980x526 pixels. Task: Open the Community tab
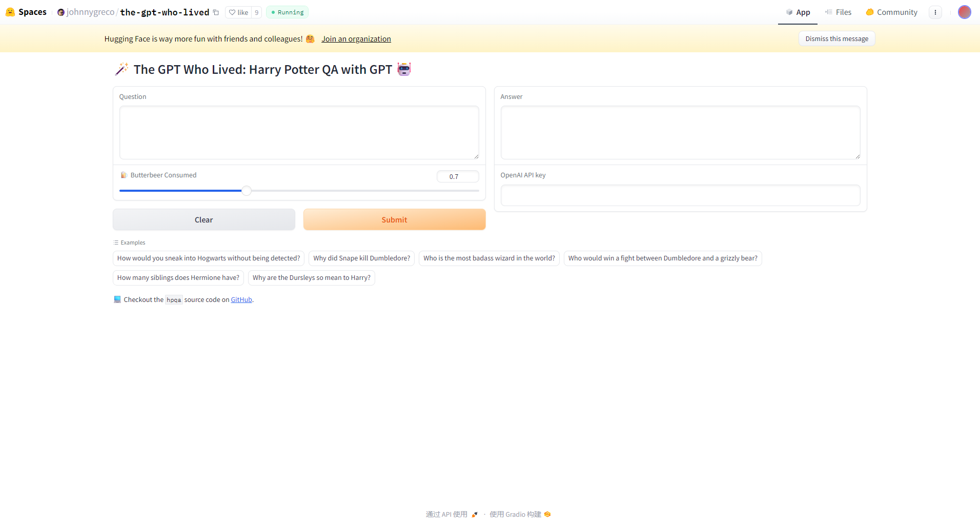click(891, 12)
